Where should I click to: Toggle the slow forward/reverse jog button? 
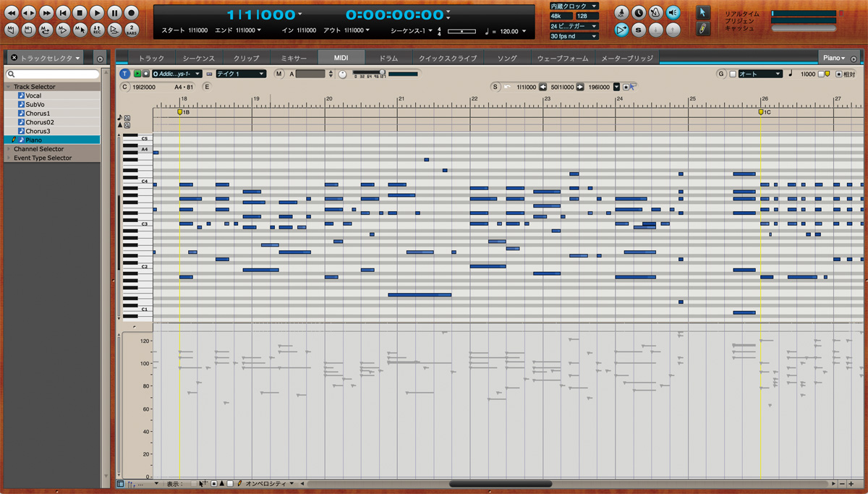click(29, 12)
